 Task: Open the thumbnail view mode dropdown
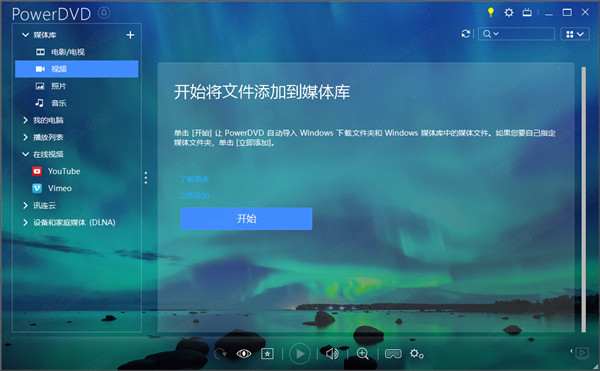click(x=575, y=34)
